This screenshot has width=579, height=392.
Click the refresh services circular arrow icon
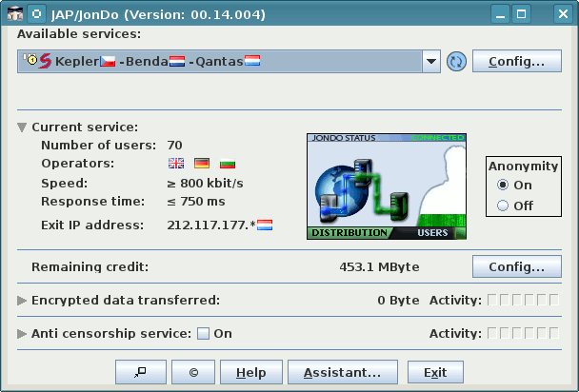(x=456, y=62)
